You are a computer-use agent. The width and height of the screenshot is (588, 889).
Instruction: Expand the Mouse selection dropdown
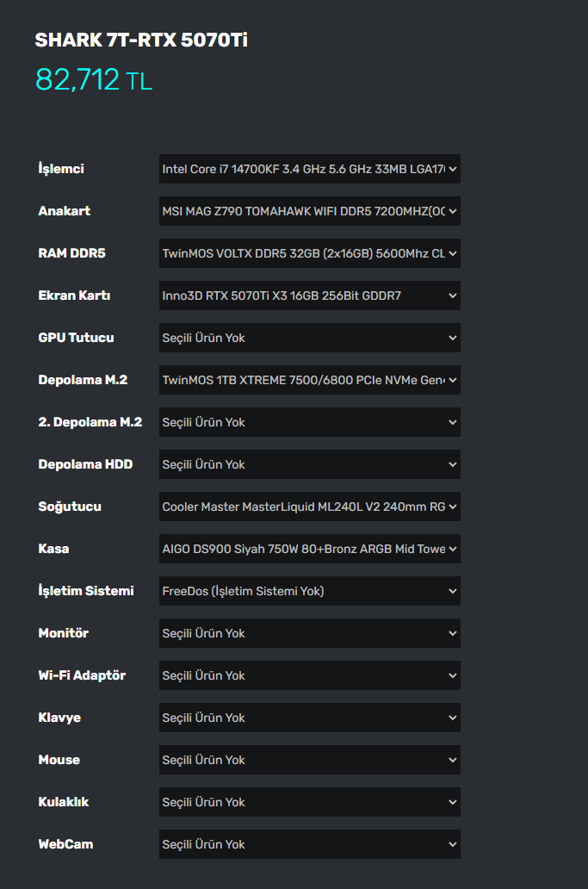pos(309,761)
